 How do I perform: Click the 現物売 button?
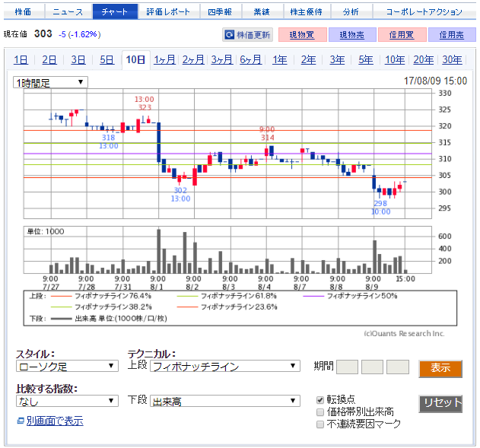tap(352, 34)
